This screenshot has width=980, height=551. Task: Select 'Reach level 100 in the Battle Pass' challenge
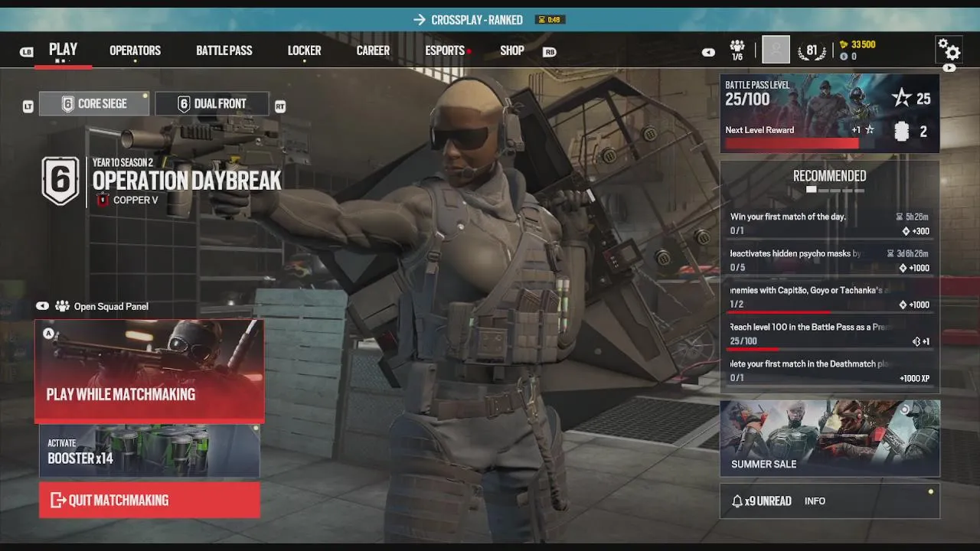click(830, 334)
